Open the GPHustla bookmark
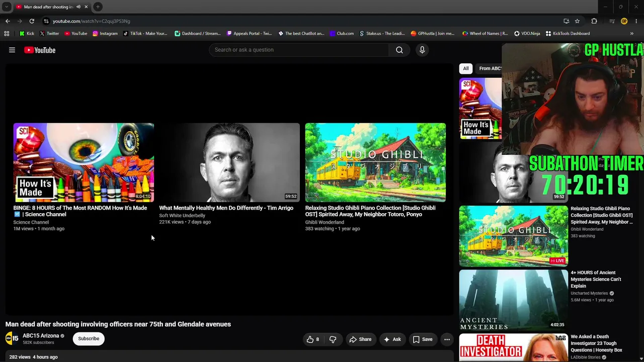The height and width of the screenshot is (362, 644). (x=432, y=34)
